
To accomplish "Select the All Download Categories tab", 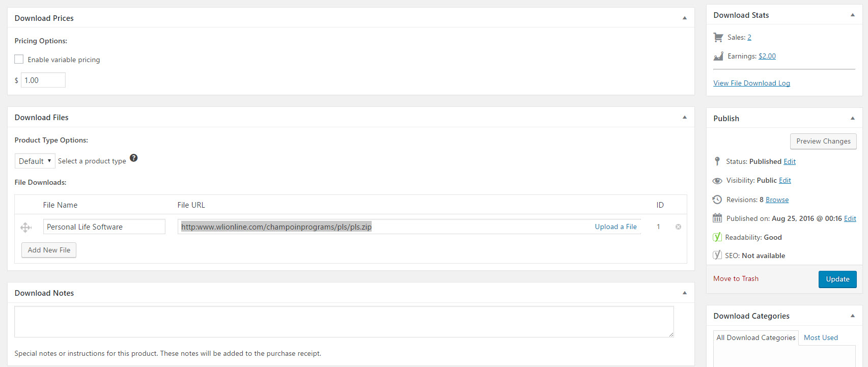I will click(755, 337).
